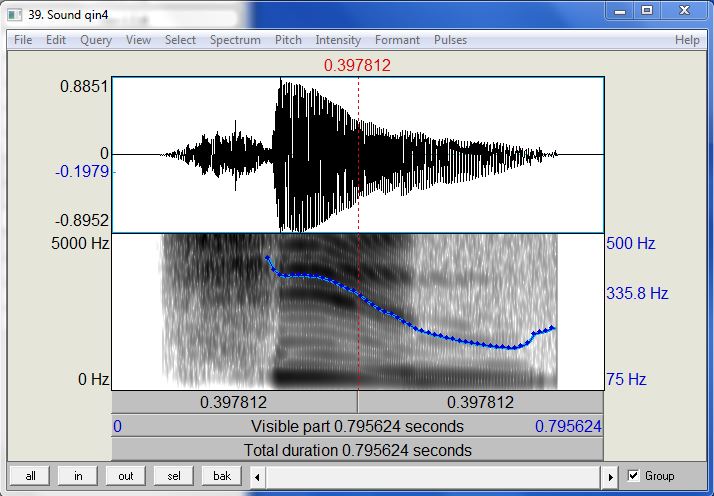This screenshot has height=496, width=714.
Task: Click the horizontal scrollbar track
Action: pyautogui.click(x=434, y=477)
